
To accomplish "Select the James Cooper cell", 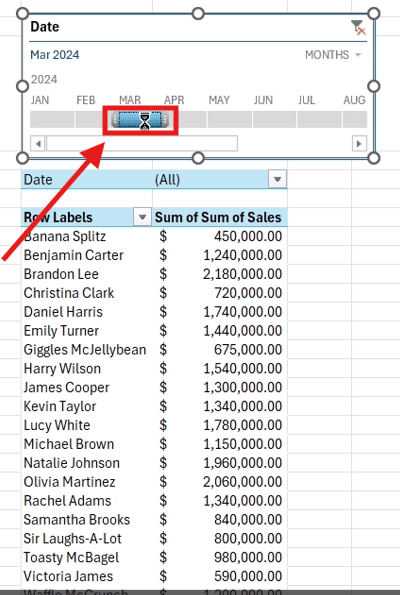I will [x=87, y=387].
